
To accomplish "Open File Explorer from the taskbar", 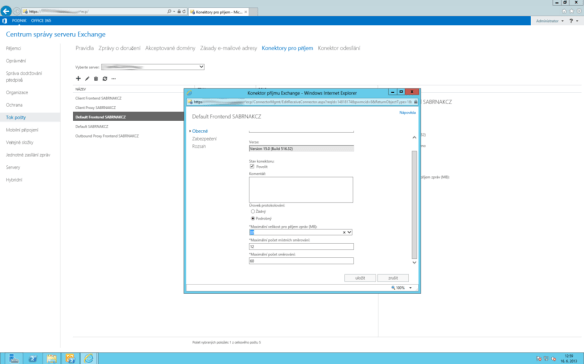I will [x=51, y=358].
